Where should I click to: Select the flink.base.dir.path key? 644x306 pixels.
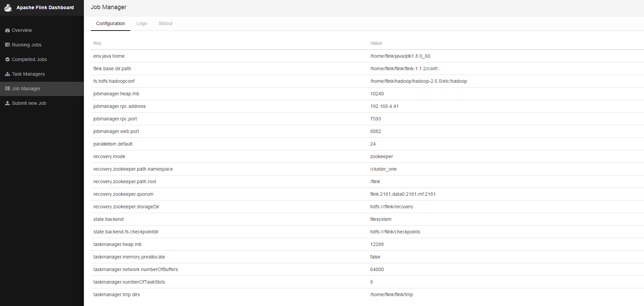(x=112, y=69)
